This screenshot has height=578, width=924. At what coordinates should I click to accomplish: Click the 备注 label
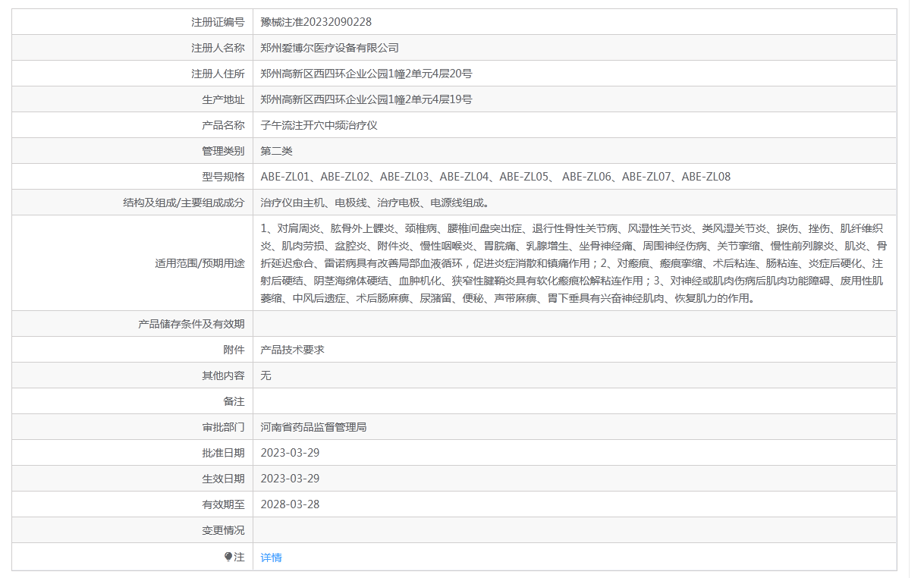tap(234, 401)
